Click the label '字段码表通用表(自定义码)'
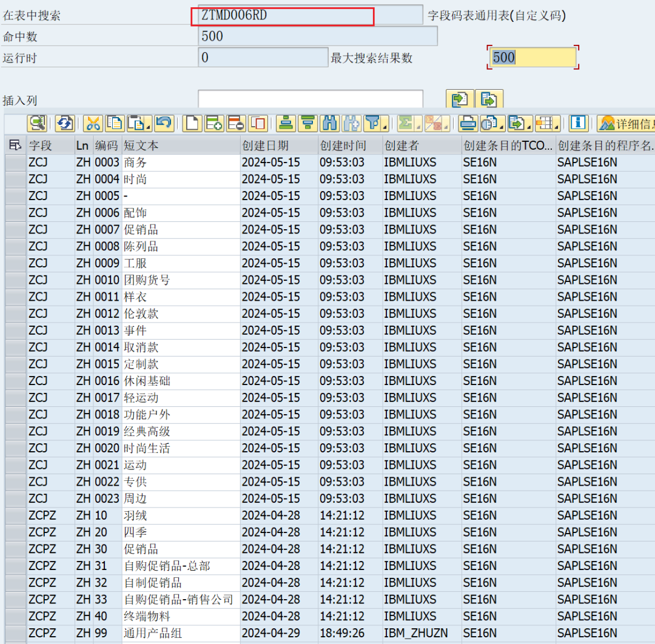This screenshot has height=644, width=655. pos(497,15)
